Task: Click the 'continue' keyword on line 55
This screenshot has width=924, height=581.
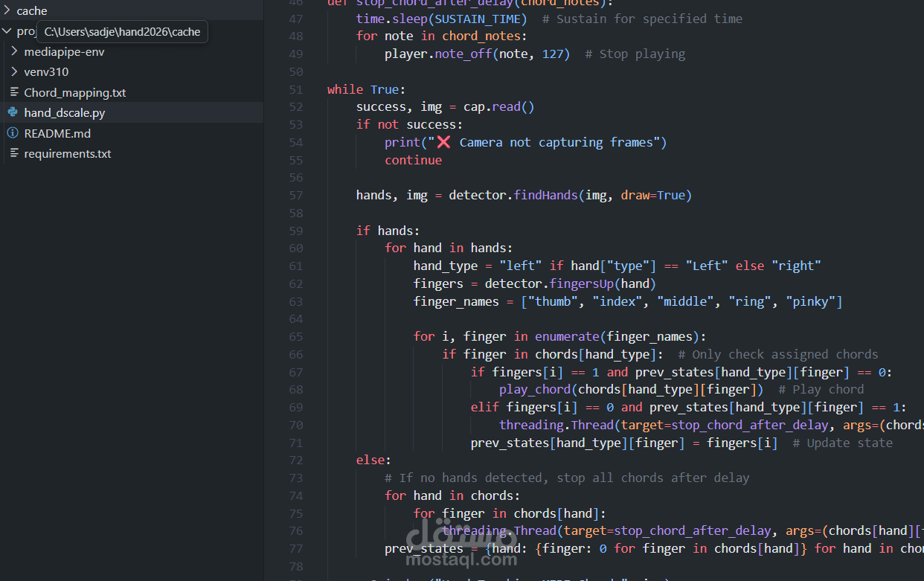Action: click(x=413, y=160)
